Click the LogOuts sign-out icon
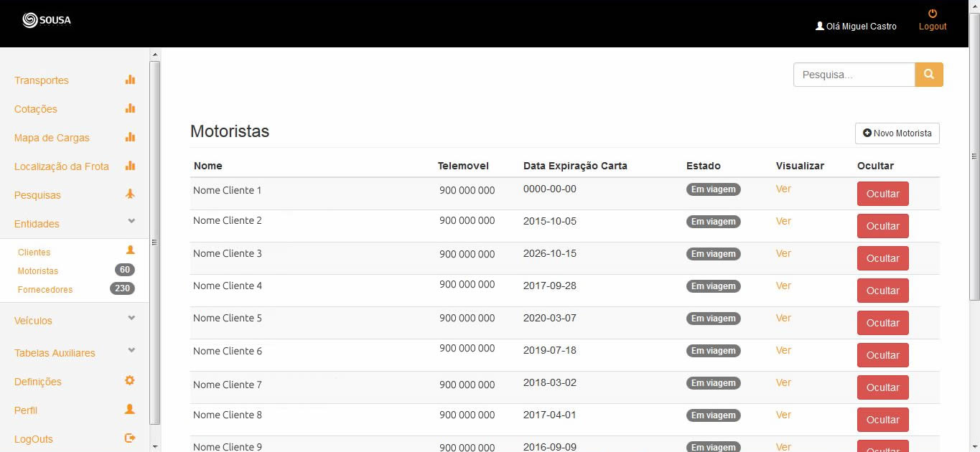 point(130,438)
